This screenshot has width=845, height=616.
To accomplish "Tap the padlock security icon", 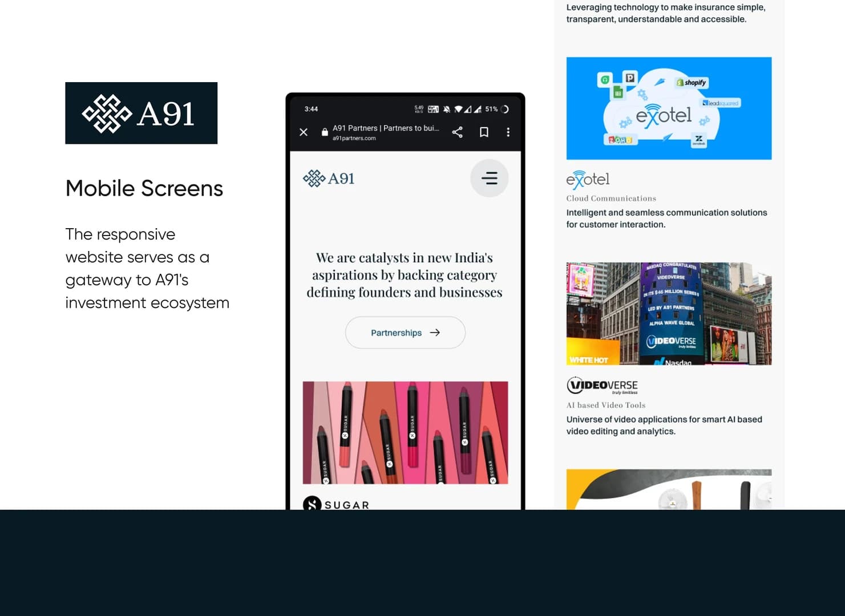I will (x=325, y=132).
